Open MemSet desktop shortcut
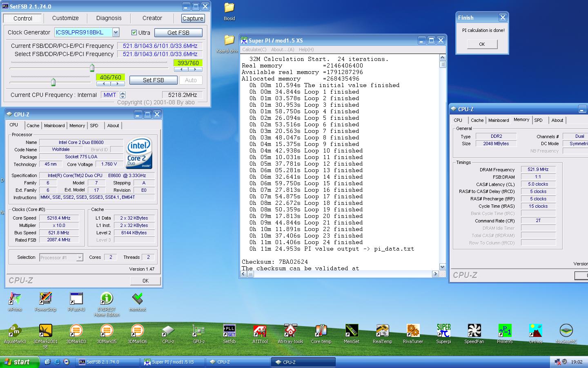The width and height of the screenshot is (588, 368). tap(352, 334)
